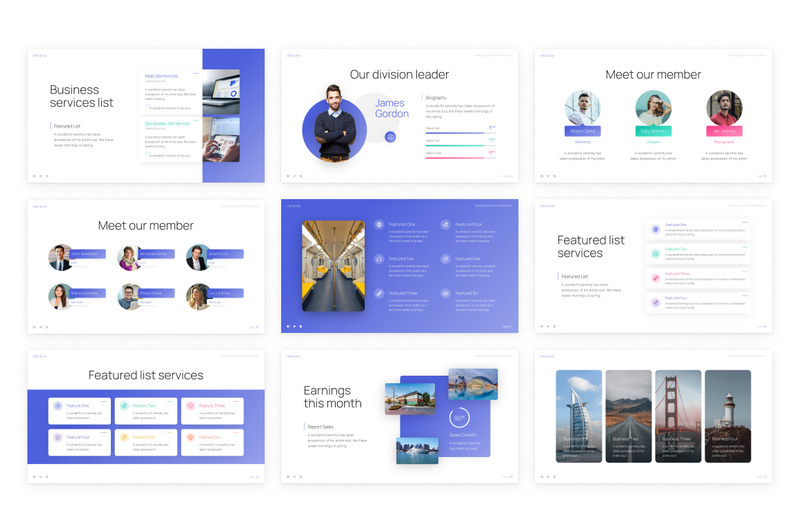Click the Lucy Esther name badge

[224, 293]
